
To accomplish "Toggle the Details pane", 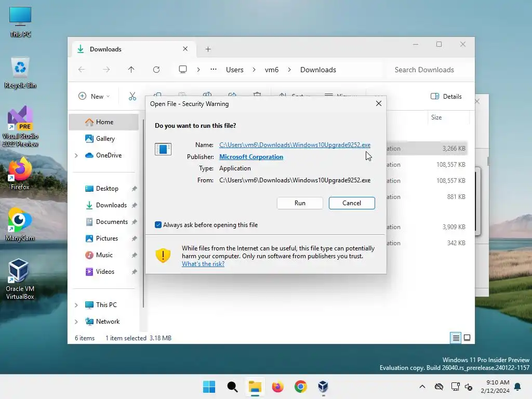I will pyautogui.click(x=446, y=96).
